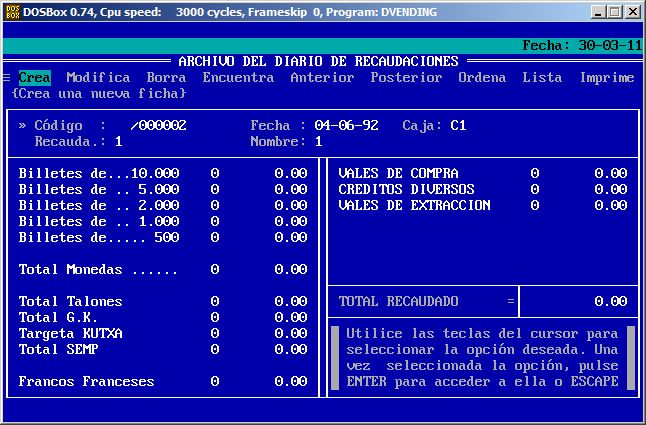
Task: Click the DOSBox icon in title bar
Action: point(11,11)
